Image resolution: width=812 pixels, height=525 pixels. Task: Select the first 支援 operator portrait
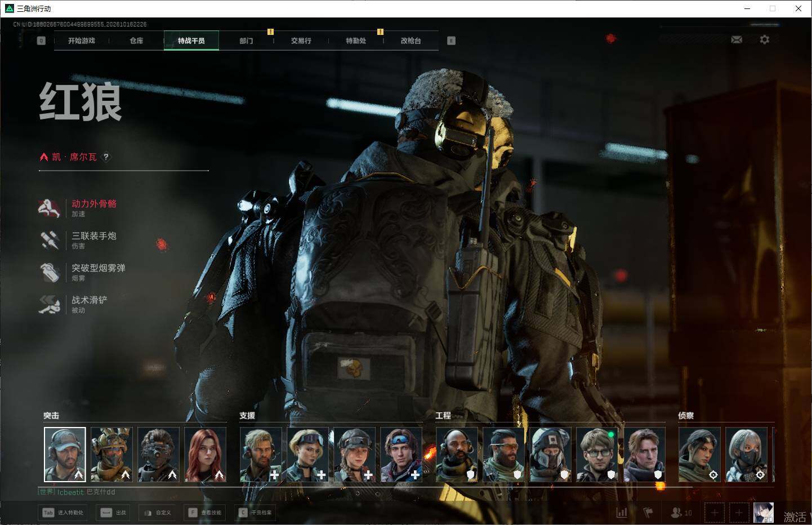(x=261, y=455)
